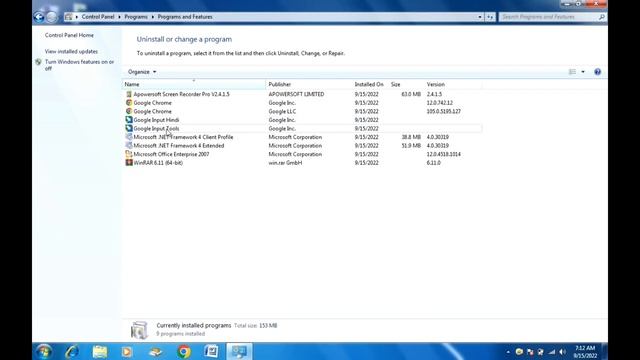The image size is (640, 360).
Task: Open Windows Media Player from taskbar
Action: click(x=127, y=351)
